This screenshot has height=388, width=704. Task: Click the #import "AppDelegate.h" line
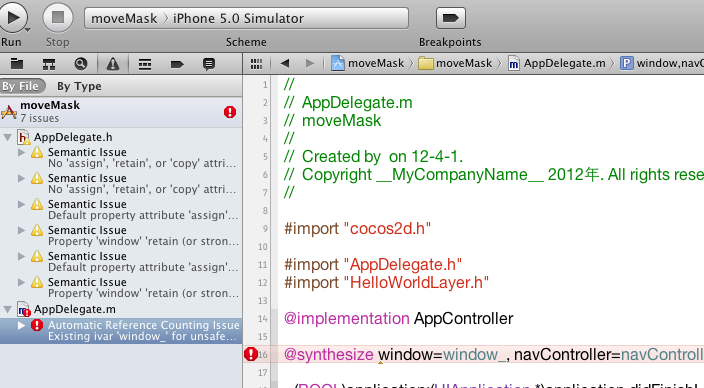tap(373, 265)
